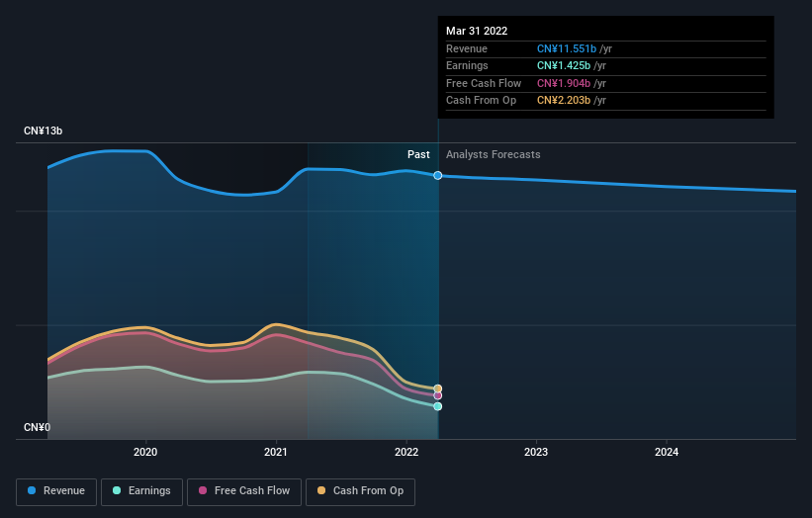Image resolution: width=812 pixels, height=518 pixels.
Task: Click the 2020 x-axis label
Action: [x=145, y=452]
